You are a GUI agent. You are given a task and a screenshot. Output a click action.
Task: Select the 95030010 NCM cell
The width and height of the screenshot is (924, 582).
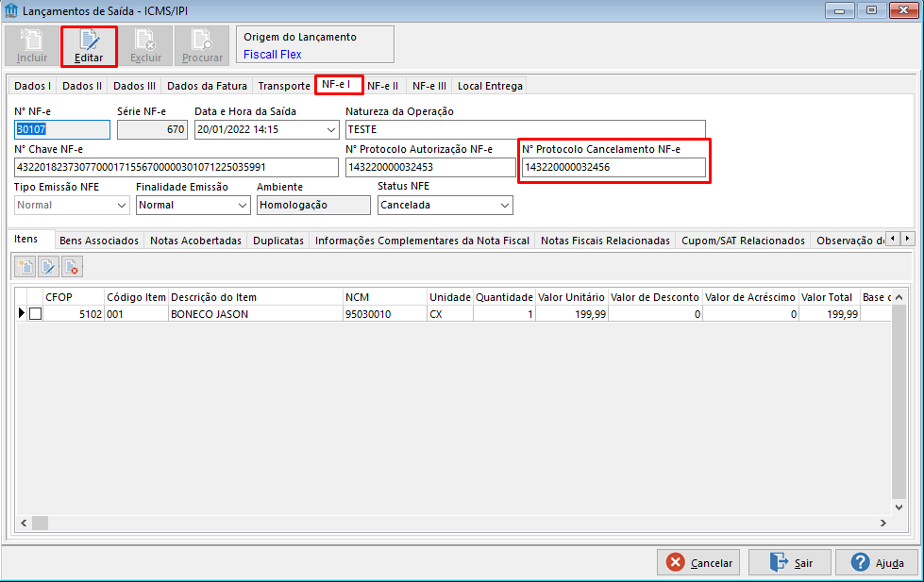(384, 314)
